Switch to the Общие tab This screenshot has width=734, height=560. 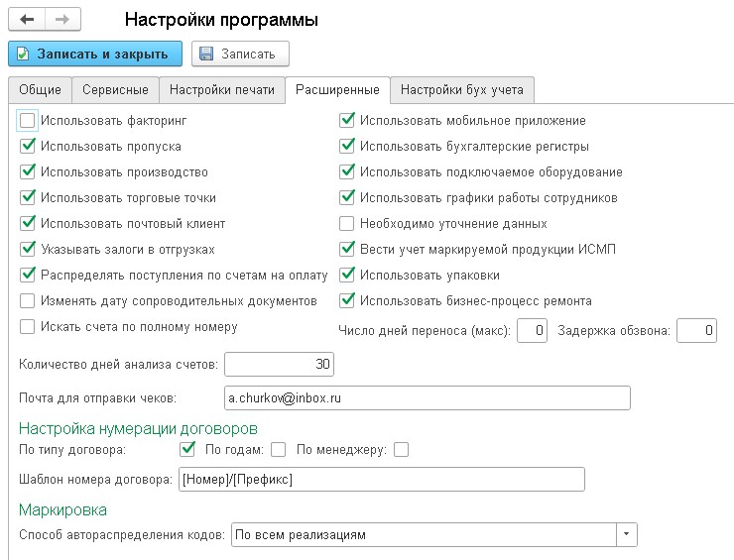pos(41,90)
